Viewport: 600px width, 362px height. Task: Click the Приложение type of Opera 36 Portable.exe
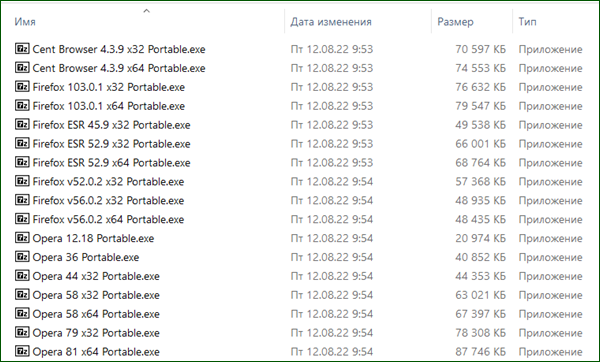click(x=550, y=258)
